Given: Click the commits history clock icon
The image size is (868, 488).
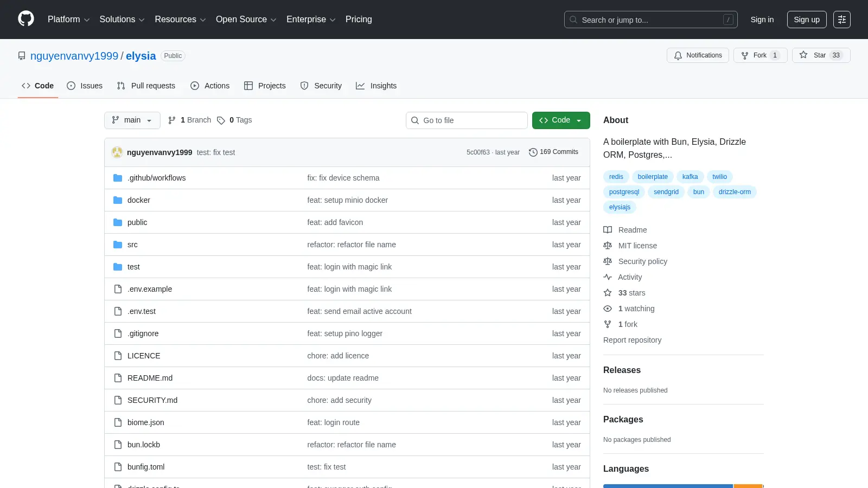Looking at the screenshot, I should pyautogui.click(x=533, y=152).
